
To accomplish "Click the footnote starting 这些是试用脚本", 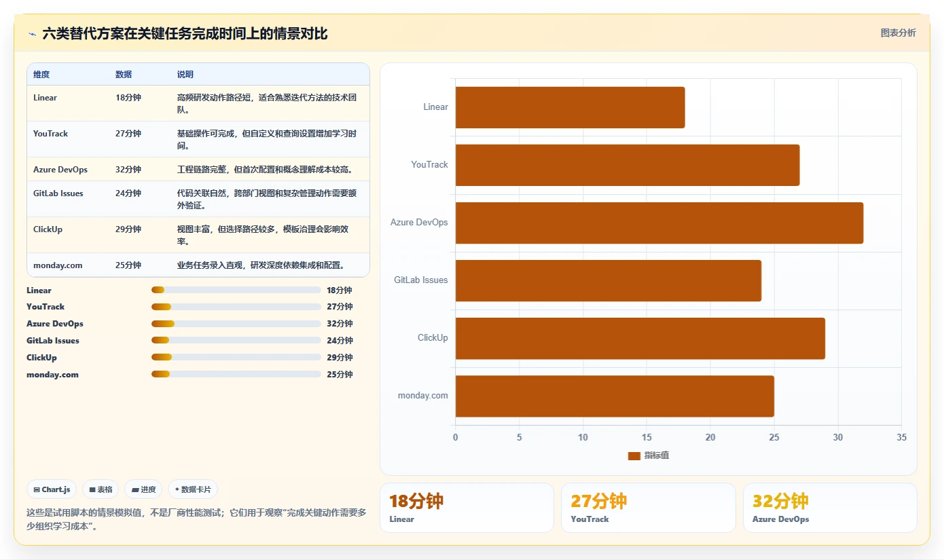I will [196, 519].
